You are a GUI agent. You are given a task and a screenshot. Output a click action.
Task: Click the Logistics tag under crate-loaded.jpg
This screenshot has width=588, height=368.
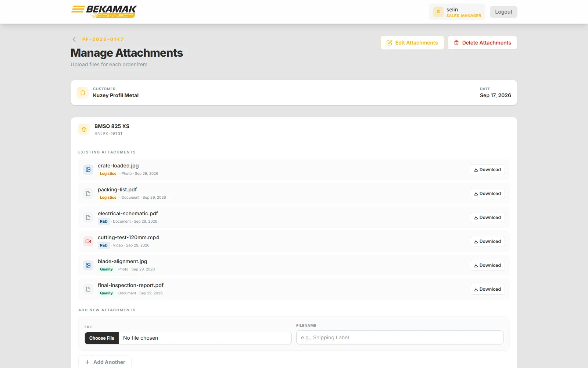pyautogui.click(x=108, y=174)
